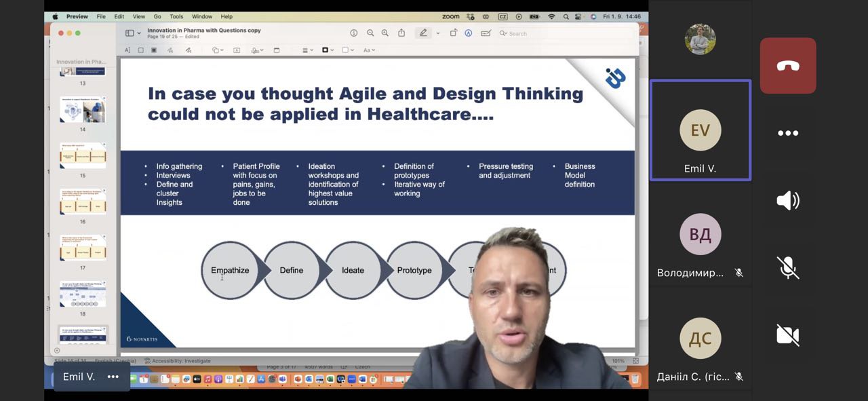This screenshot has width=868, height=401.
Task: Insert a text box with Text tool
Action: pos(237,50)
